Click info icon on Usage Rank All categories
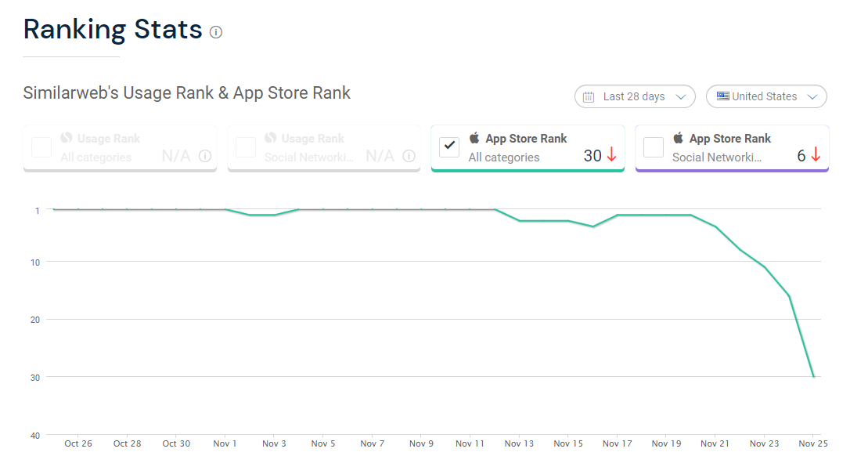The height and width of the screenshot is (456, 868). [x=205, y=156]
